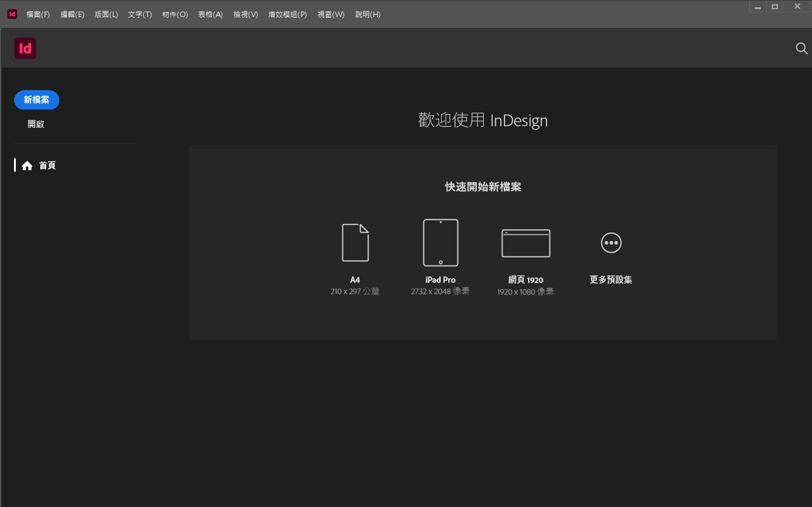Click the 快速開始新檔案 heading
The height and width of the screenshot is (507, 812).
(x=483, y=187)
